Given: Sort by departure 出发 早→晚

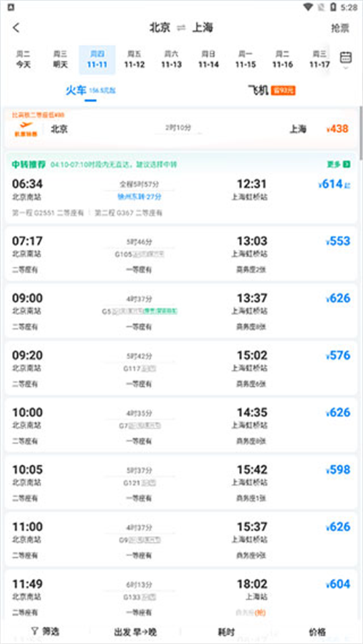Looking at the screenshot, I should (x=136, y=632).
